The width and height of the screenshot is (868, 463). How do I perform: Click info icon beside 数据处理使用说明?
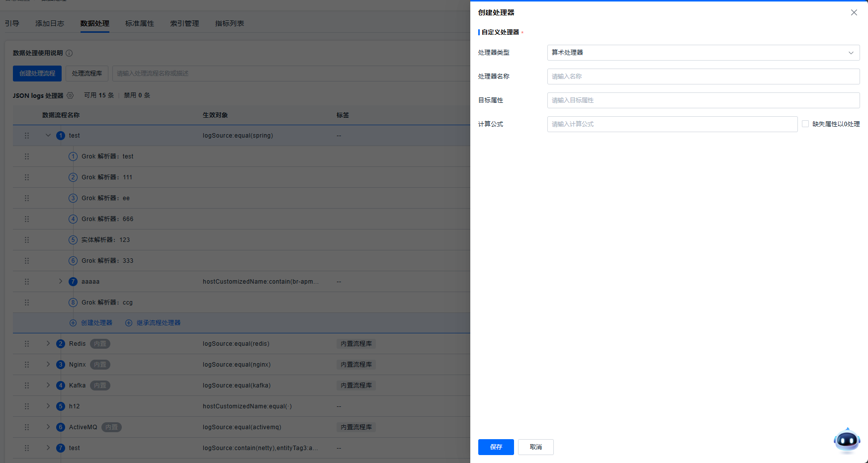[69, 53]
